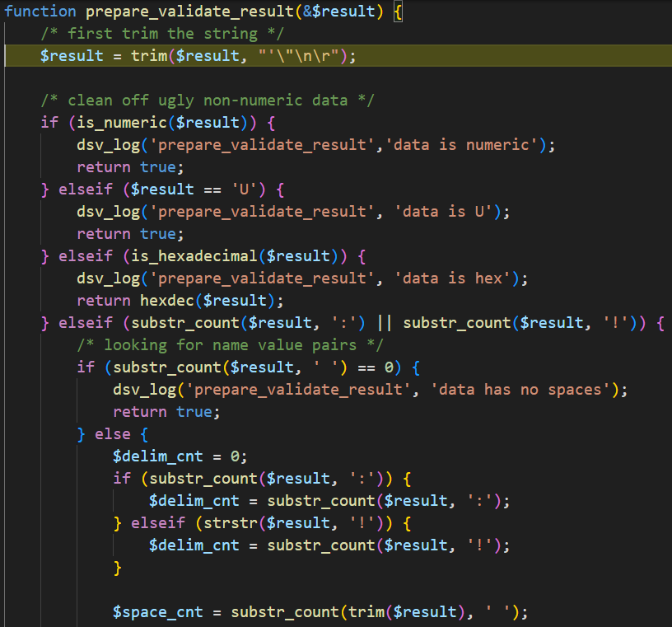Click the '$delim_cnt = 0;' assignment

pyautogui.click(x=180, y=456)
